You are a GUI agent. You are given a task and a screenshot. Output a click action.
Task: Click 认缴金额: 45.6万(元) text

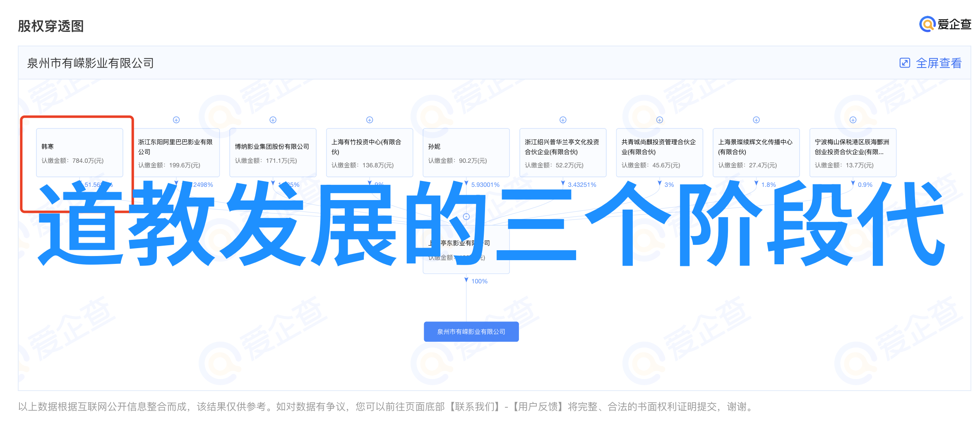pos(651,165)
